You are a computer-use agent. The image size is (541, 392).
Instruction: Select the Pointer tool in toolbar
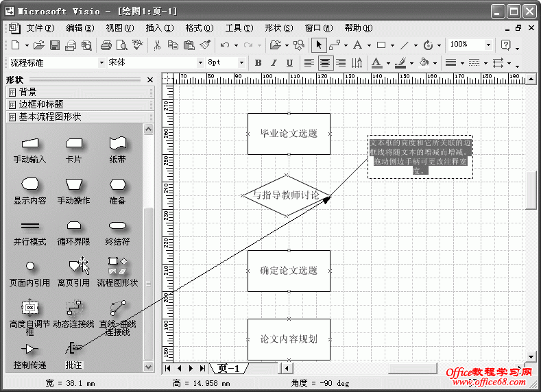pos(319,45)
